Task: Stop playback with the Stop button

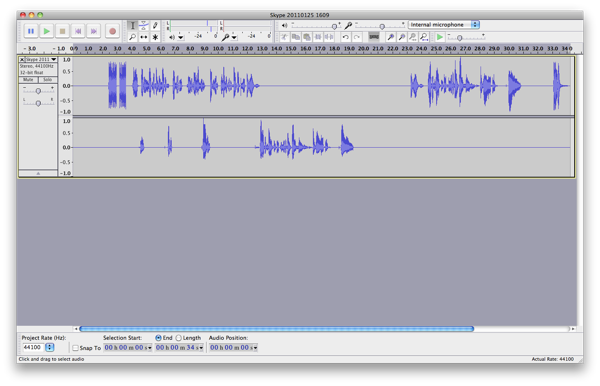Action: point(62,31)
